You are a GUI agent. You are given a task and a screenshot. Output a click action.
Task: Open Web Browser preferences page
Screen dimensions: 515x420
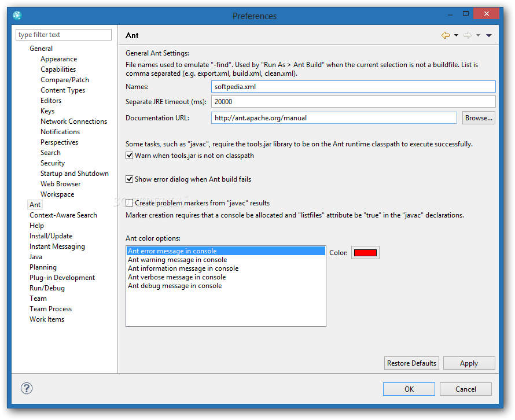(60, 184)
